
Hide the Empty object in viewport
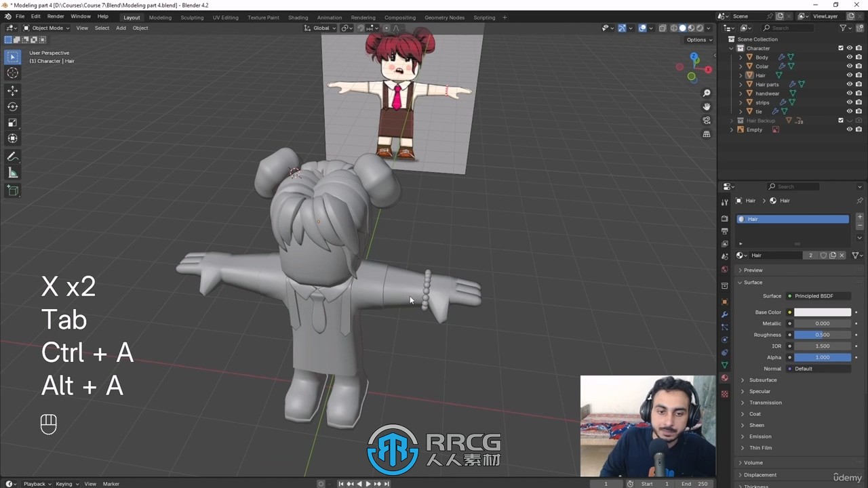pyautogui.click(x=849, y=129)
